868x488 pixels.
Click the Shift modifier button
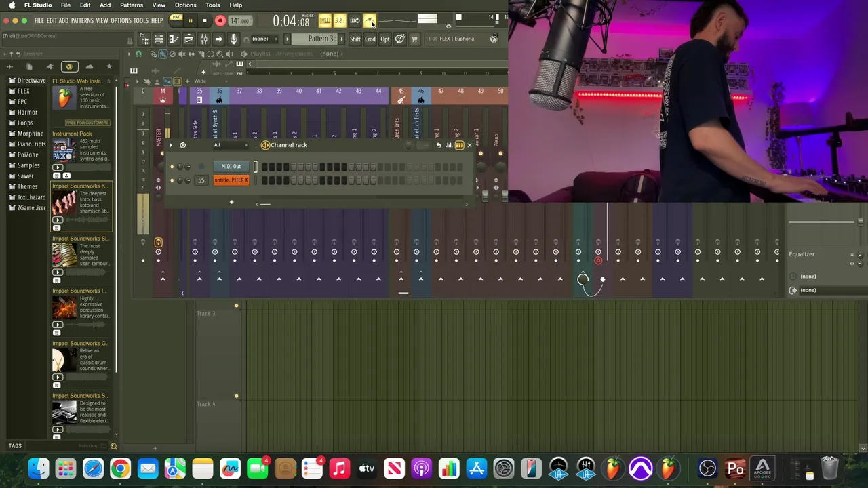(x=355, y=39)
